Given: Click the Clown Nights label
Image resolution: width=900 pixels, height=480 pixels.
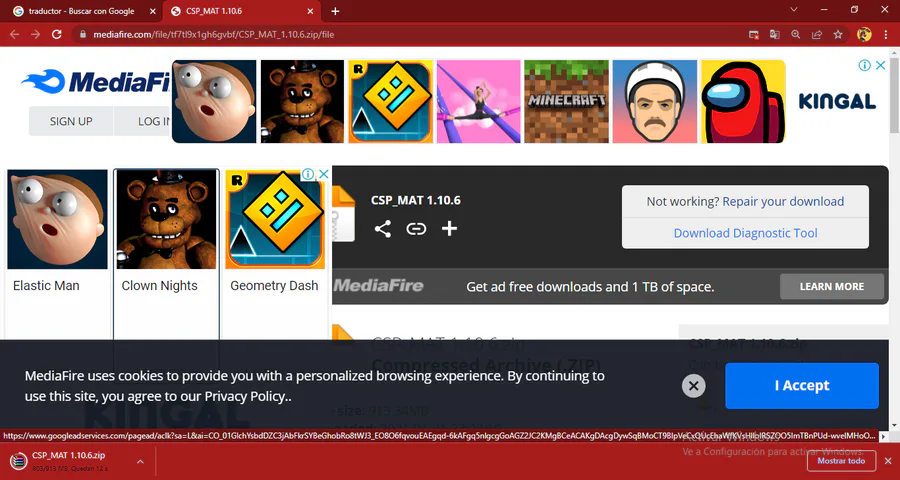Looking at the screenshot, I should click(x=160, y=285).
